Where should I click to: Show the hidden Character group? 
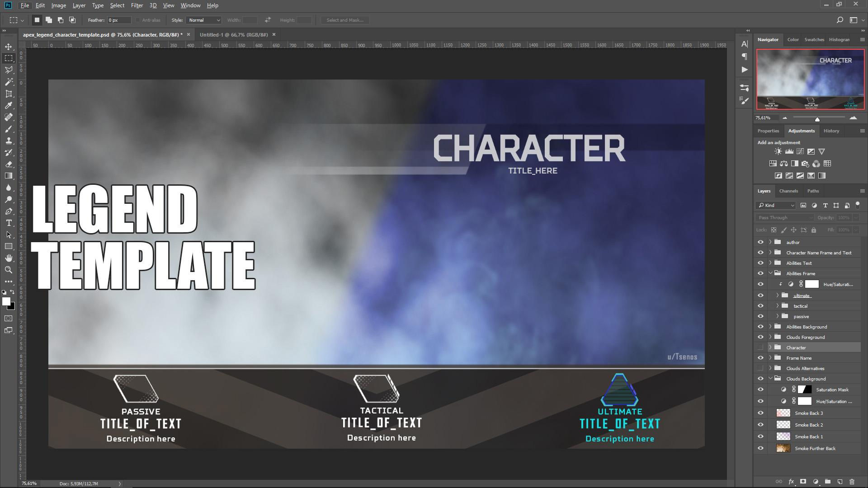point(760,347)
